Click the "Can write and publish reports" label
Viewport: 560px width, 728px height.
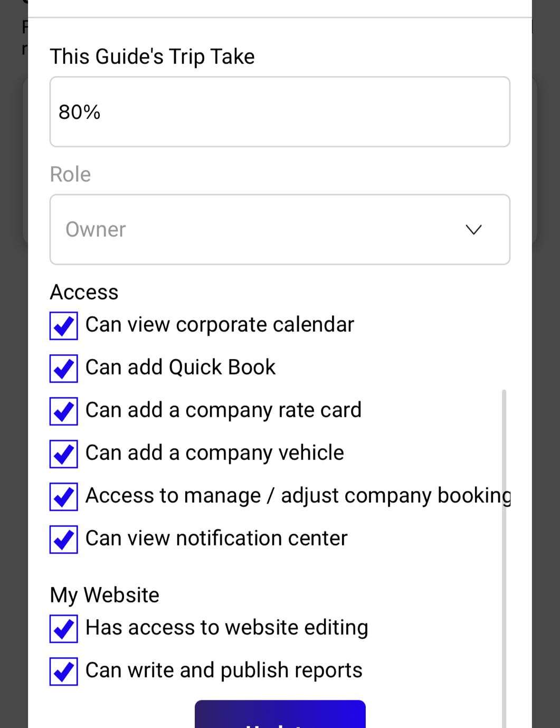tap(224, 670)
